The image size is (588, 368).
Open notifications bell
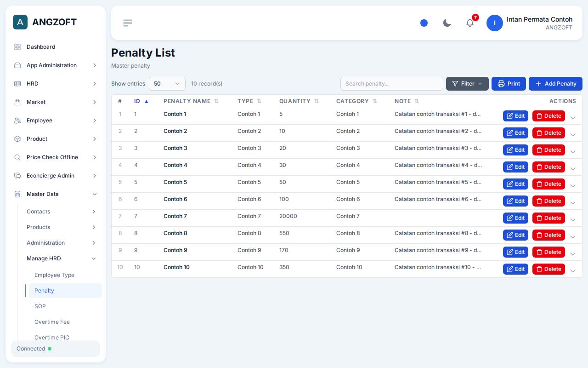click(470, 23)
